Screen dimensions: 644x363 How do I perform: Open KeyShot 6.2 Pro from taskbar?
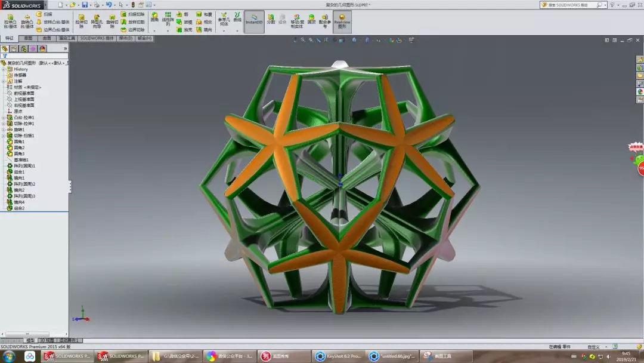[x=339, y=356]
